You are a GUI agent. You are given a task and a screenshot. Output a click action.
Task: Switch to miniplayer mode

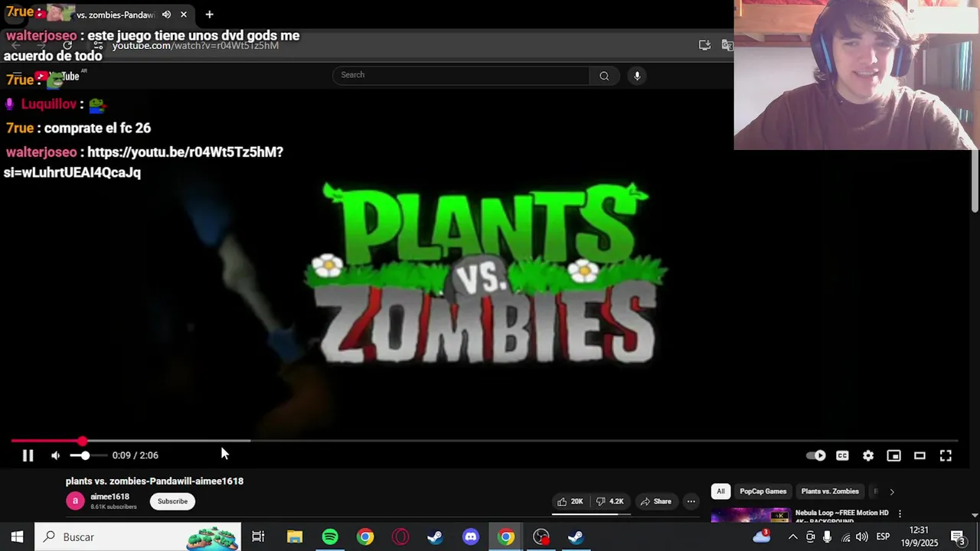pos(893,455)
